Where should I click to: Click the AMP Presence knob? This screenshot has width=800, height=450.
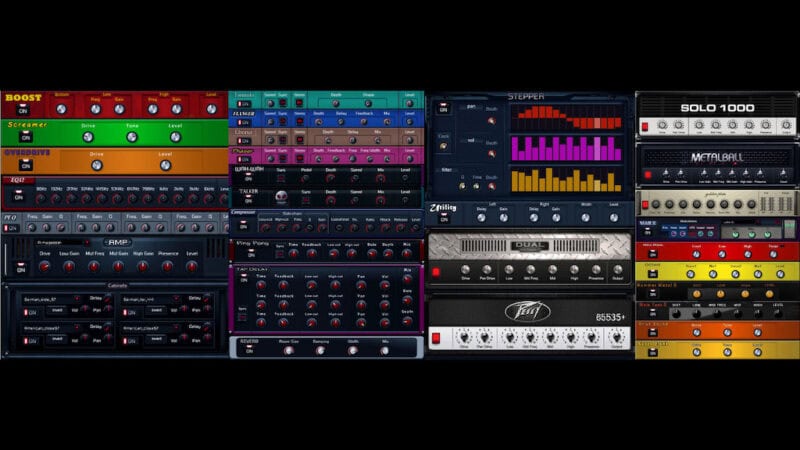(x=167, y=266)
